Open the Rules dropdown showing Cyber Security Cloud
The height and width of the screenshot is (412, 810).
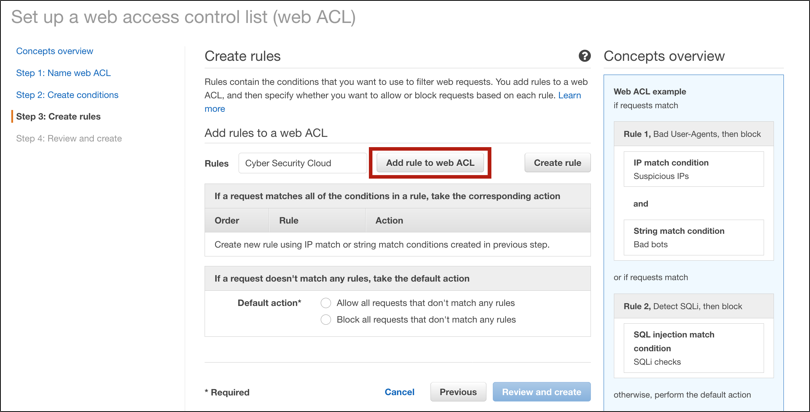tap(302, 163)
